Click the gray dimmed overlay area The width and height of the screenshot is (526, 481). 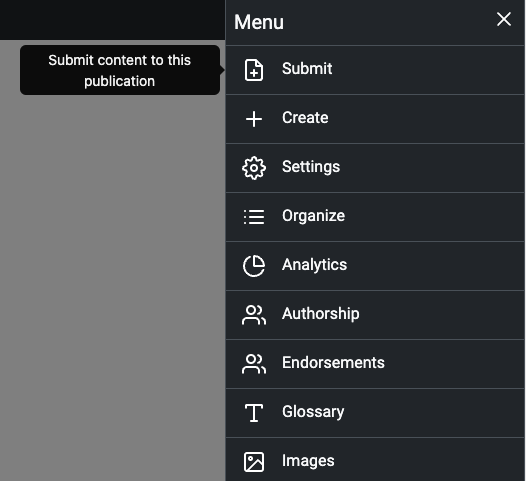[112, 285]
